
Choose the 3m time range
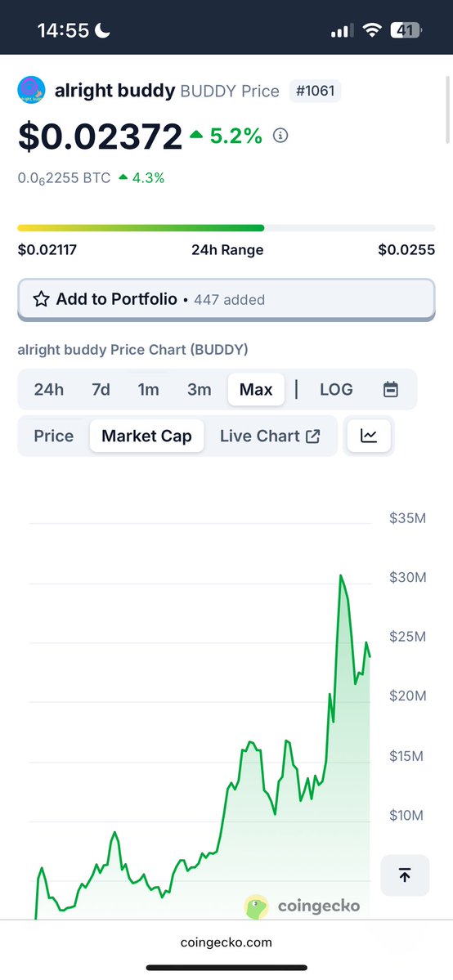coord(199,389)
